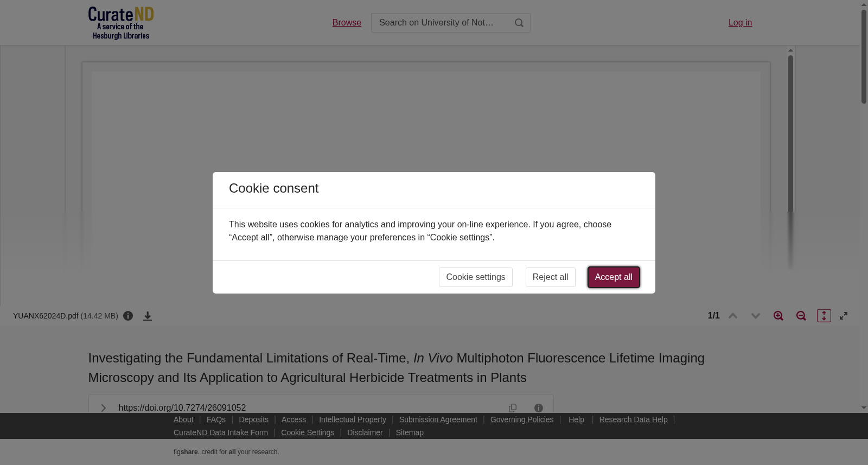The image size is (868, 465).
Task: Zoom out on the PDF viewer
Action: (801, 316)
